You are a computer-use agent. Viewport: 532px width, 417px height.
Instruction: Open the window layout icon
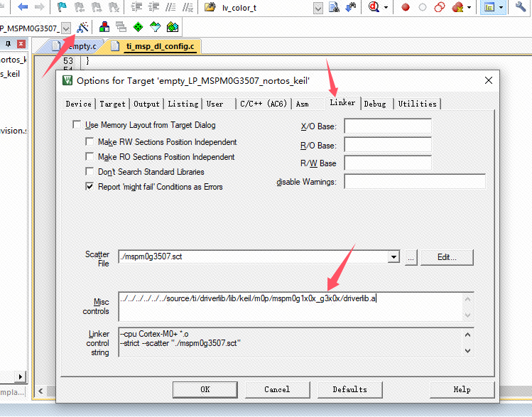point(489,7)
